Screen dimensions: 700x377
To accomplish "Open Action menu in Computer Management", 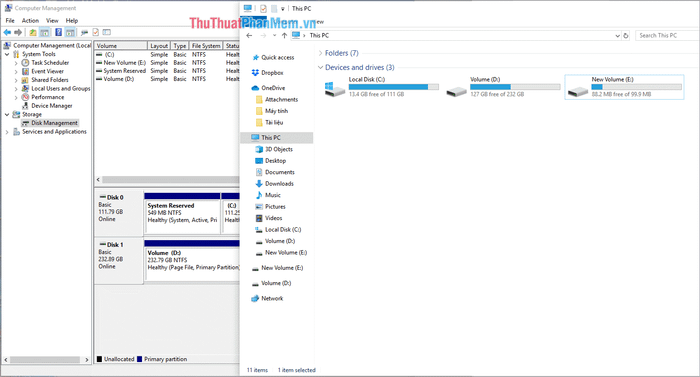I will (30, 21).
